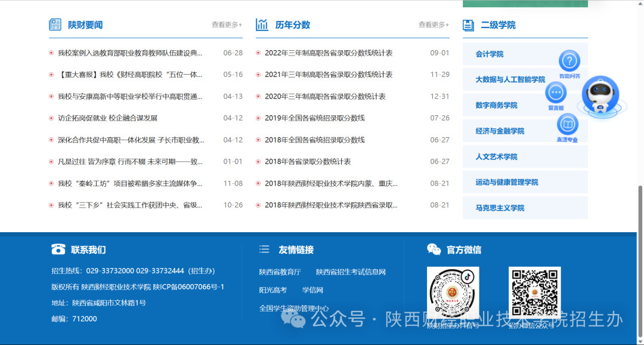Visit the 阳光高考 link
Image resolution: width=644 pixels, height=345 pixels.
(x=273, y=290)
